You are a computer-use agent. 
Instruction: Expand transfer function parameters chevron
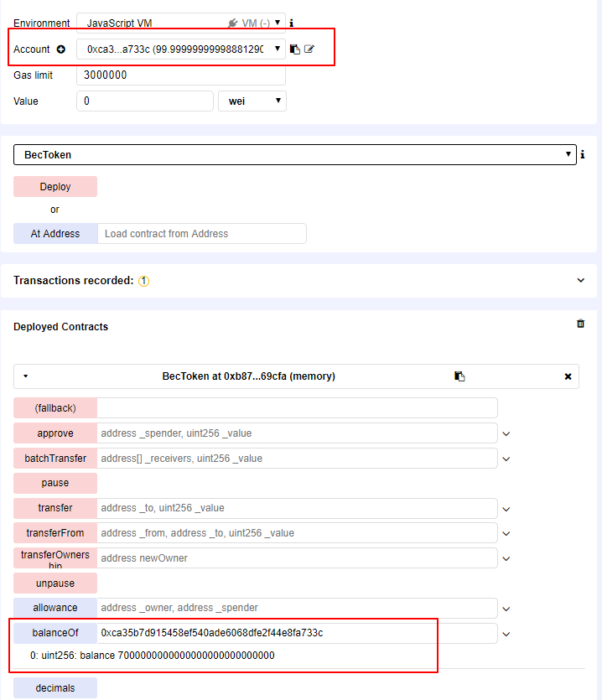click(x=506, y=509)
